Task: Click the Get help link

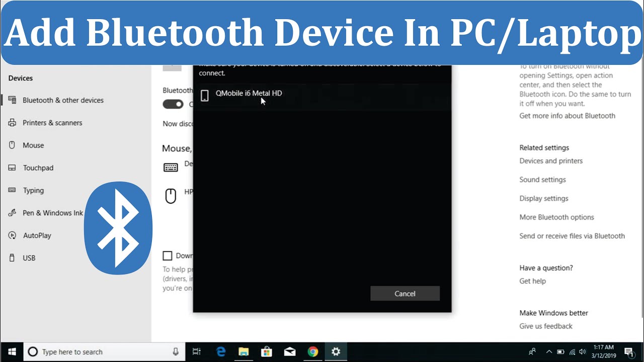Action: pyautogui.click(x=532, y=281)
